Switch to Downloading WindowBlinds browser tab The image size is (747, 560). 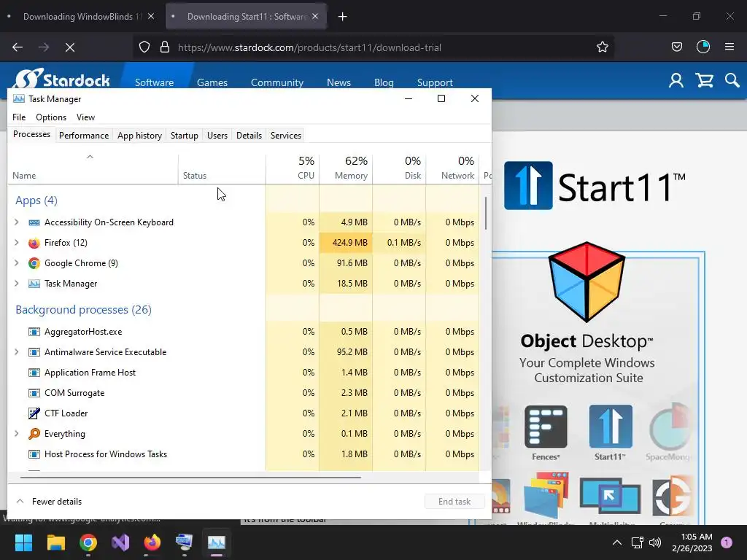[x=80, y=17]
